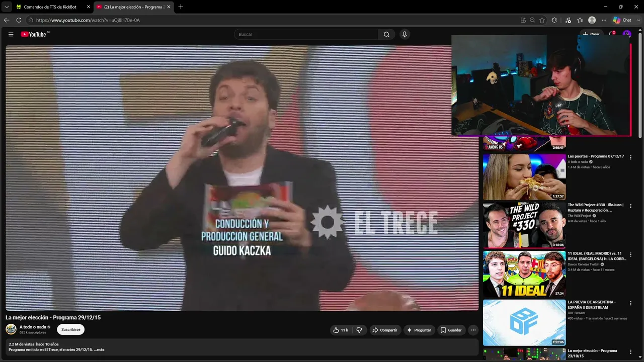Open options for La previa de Argentina video
The height and width of the screenshot is (362, 644).
(631, 304)
